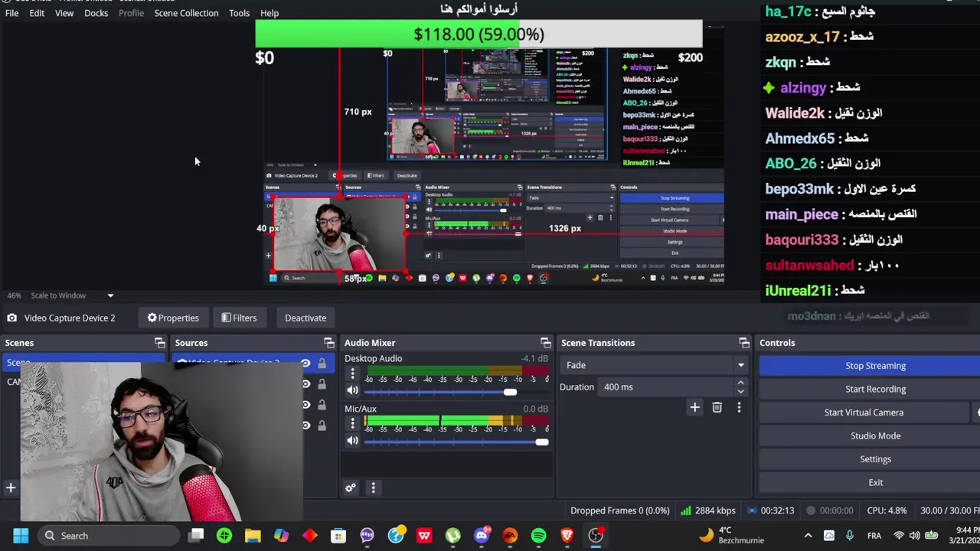980x551 pixels.
Task: Toggle lock icon on the second source row
Action: pyautogui.click(x=322, y=384)
